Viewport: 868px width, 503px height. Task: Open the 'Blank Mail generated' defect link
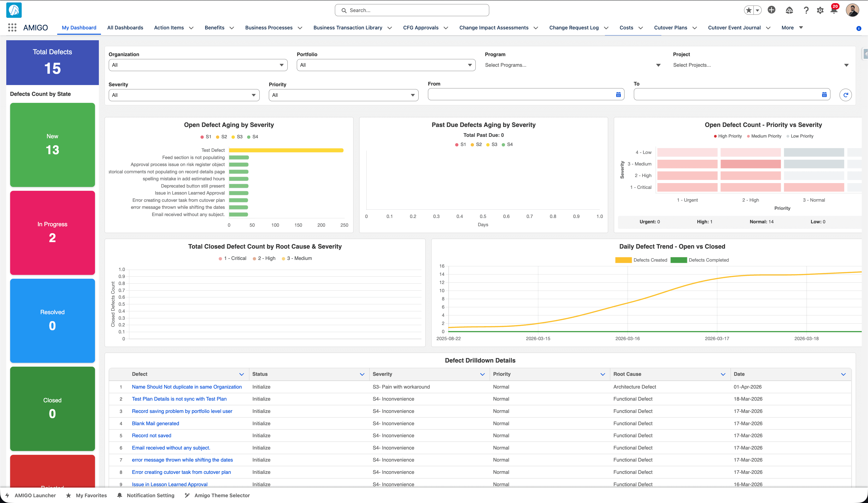(x=155, y=423)
